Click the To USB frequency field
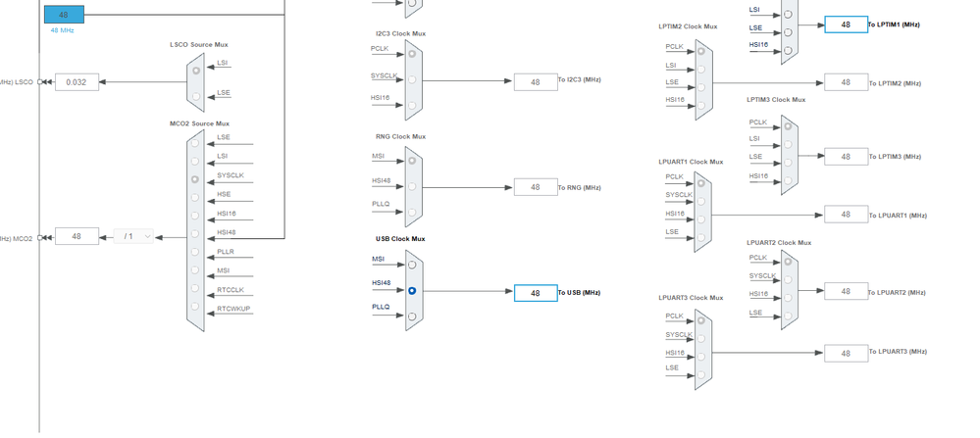This screenshot has width=980, height=438. tap(536, 293)
